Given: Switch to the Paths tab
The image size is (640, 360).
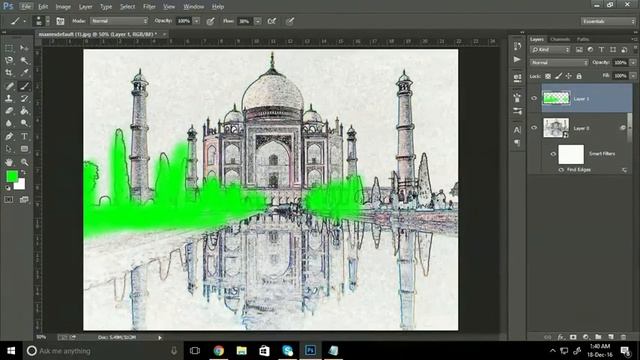Looking at the screenshot, I should [583, 40].
